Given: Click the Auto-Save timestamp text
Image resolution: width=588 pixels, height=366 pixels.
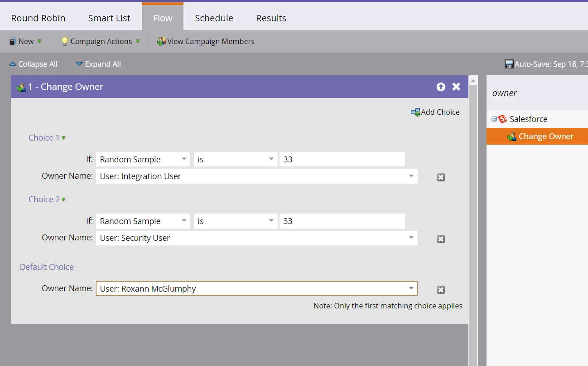Looking at the screenshot, I should pos(551,64).
